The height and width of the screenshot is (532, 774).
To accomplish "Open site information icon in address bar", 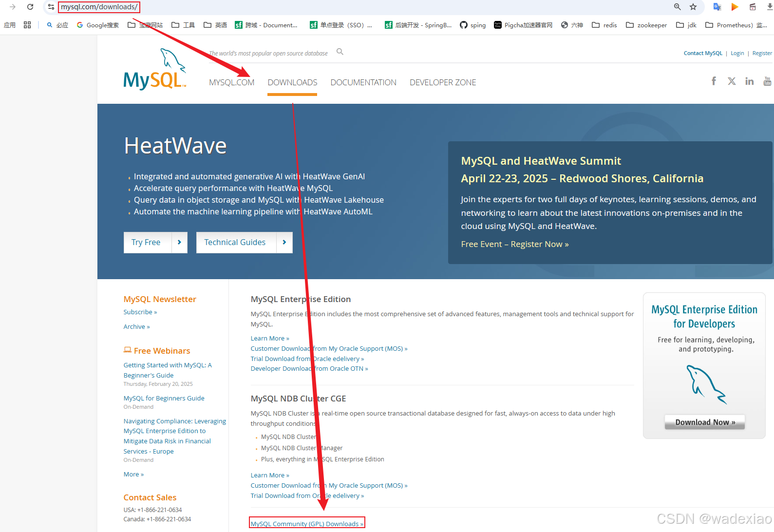I will [51, 7].
